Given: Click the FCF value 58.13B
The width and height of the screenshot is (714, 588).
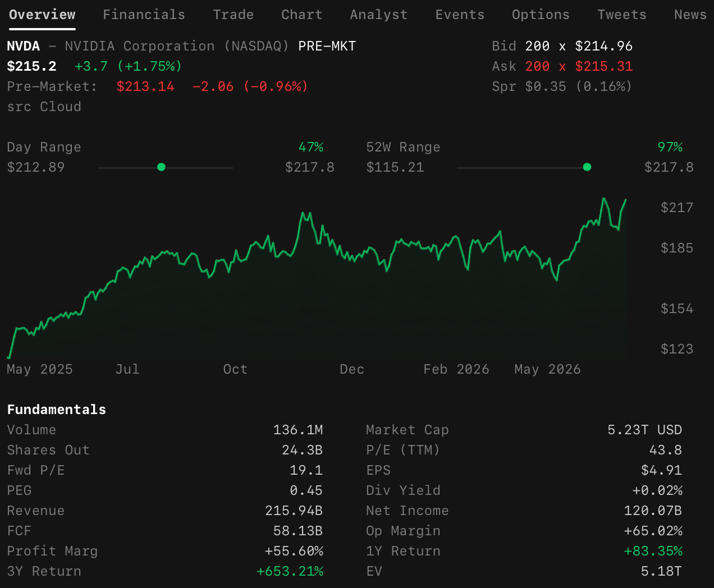Looking at the screenshot, I should [298, 531].
